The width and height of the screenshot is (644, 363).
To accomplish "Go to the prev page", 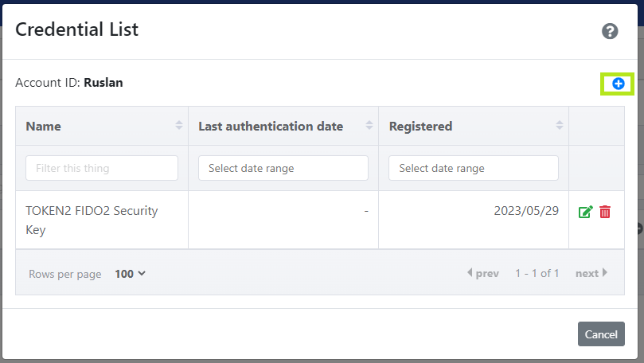I will pyautogui.click(x=483, y=273).
